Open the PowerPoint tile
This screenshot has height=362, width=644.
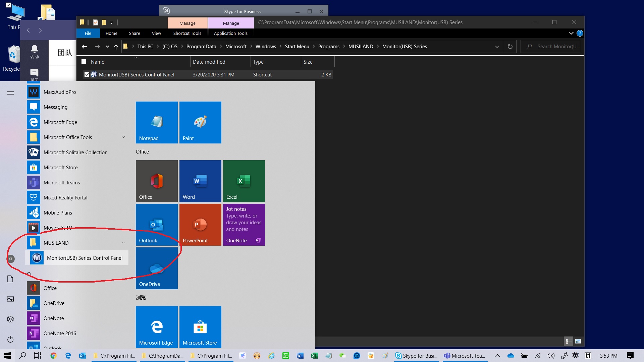click(x=200, y=225)
